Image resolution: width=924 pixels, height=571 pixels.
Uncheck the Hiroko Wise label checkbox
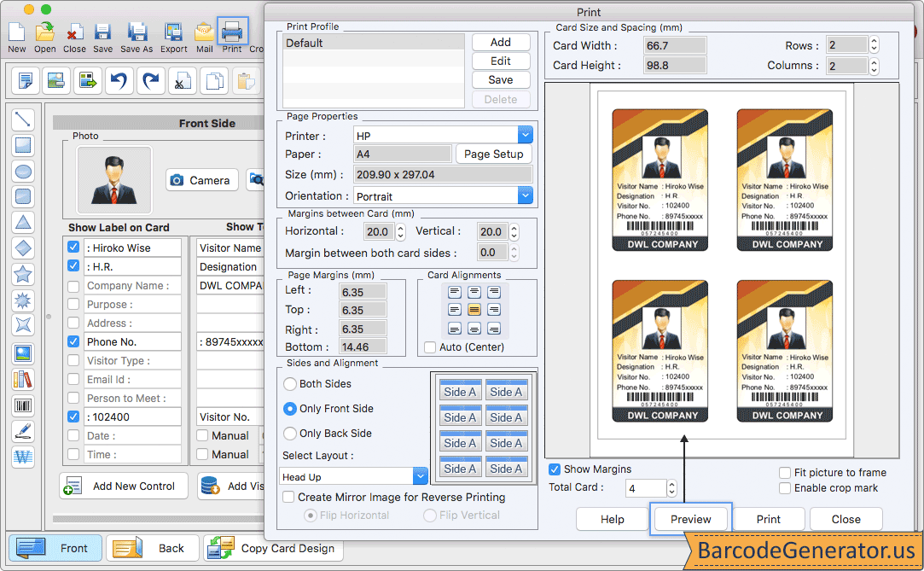73,248
